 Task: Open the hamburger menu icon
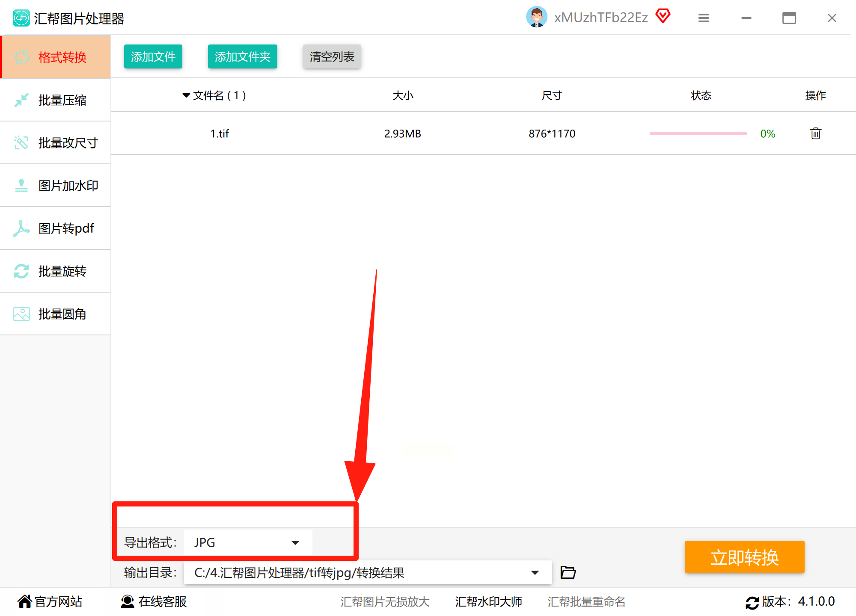(703, 18)
